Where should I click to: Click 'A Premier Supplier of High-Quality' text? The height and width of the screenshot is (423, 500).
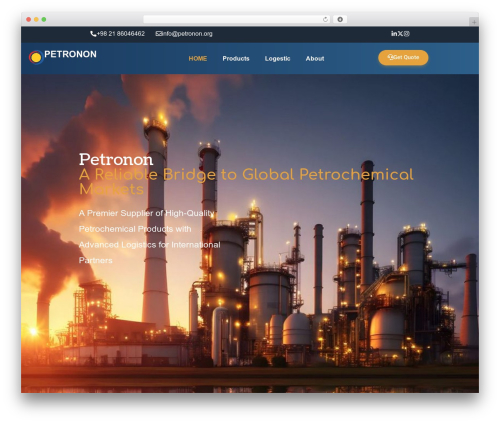(146, 213)
